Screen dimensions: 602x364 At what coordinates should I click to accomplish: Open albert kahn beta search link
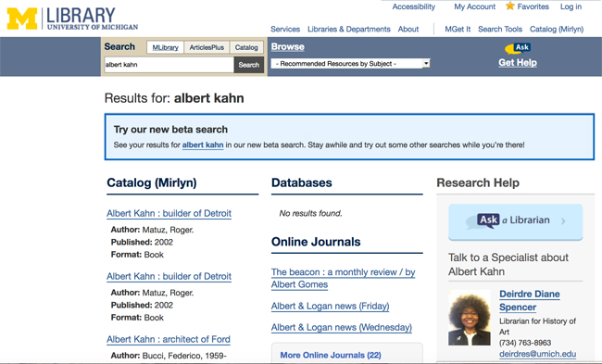point(203,145)
